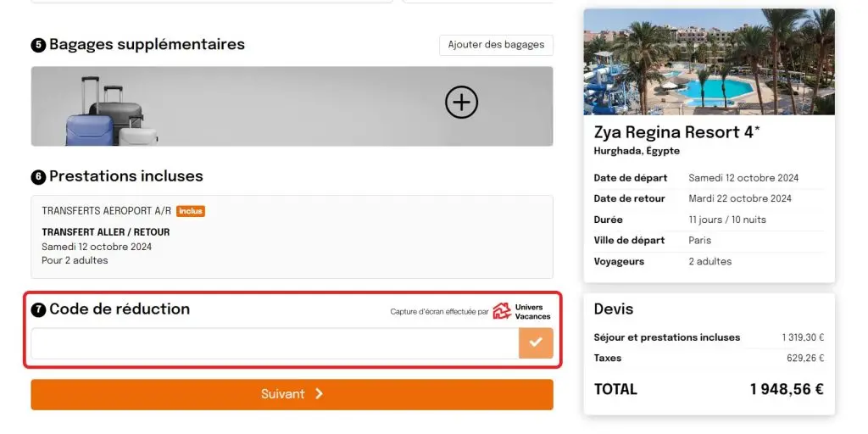This screenshot has width=868, height=434.
Task: Click the chevron arrow on Suivant button
Action: [319, 394]
